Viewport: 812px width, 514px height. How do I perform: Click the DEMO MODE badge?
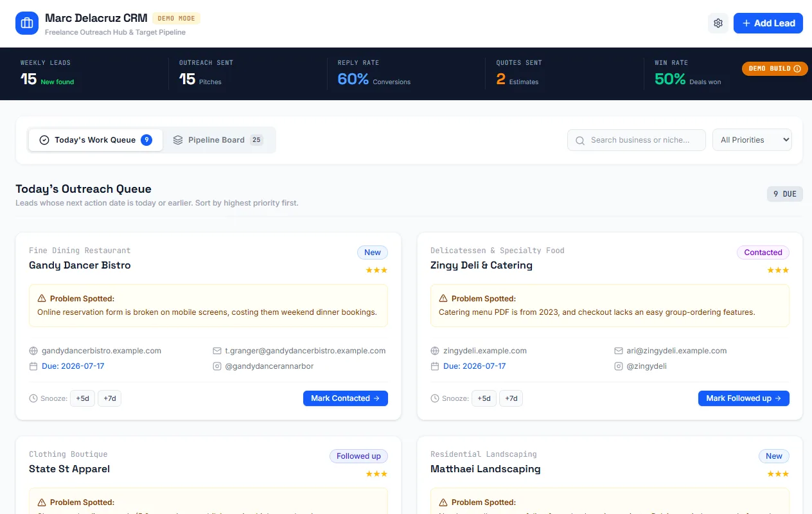pyautogui.click(x=177, y=18)
